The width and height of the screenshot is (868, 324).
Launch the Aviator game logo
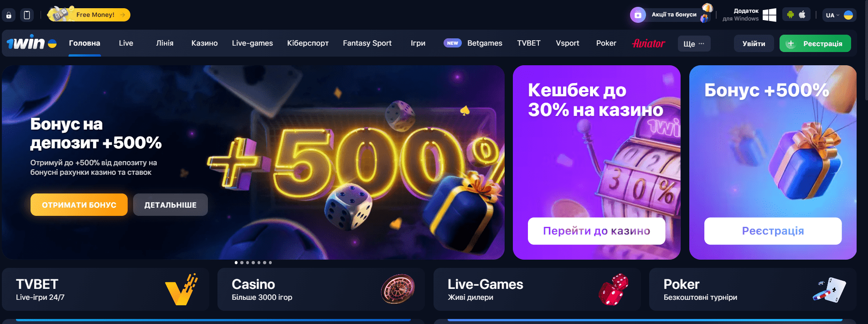[x=648, y=43]
